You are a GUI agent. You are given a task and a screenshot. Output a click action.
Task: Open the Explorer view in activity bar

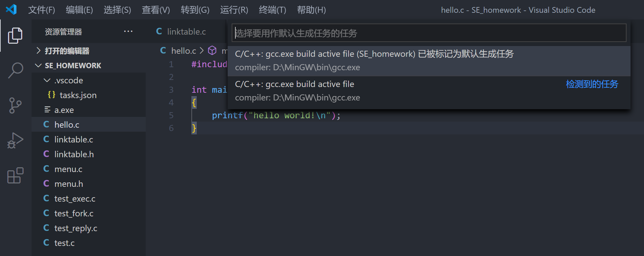[x=15, y=35]
